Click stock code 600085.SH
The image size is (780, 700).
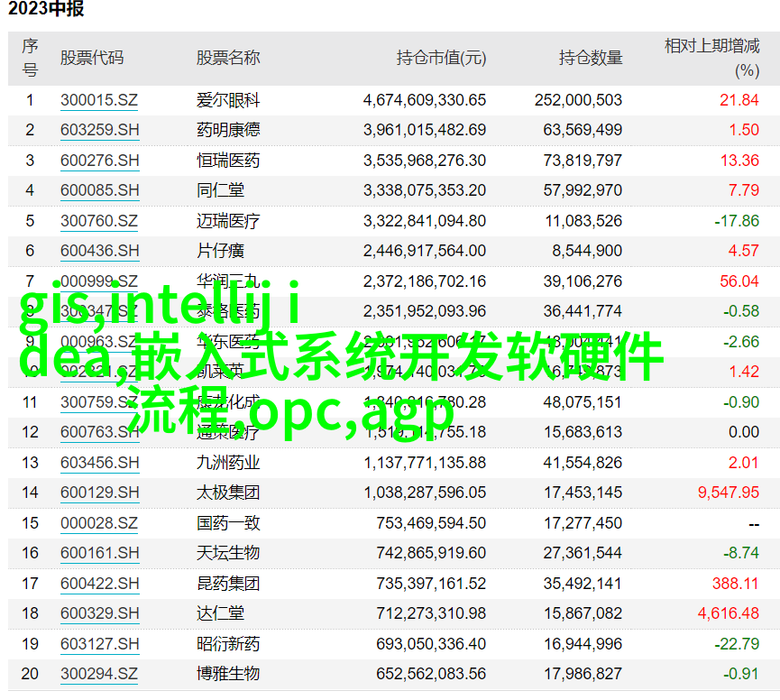tap(99, 190)
